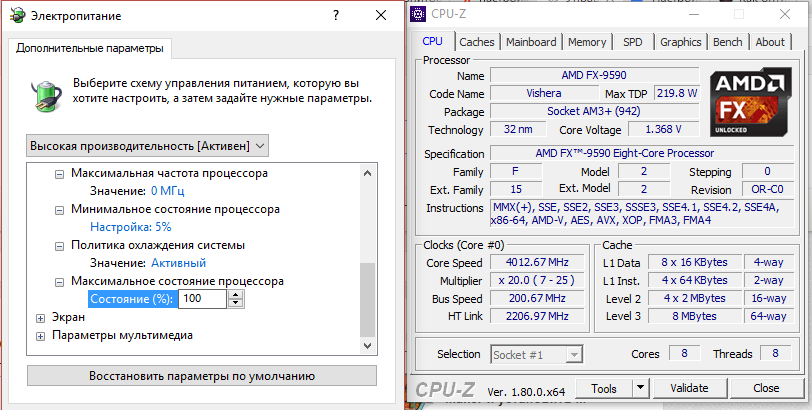Screen dimensions: 812x410
Task: Decrease Состояние percent with down arrow
Action: [x=236, y=303]
